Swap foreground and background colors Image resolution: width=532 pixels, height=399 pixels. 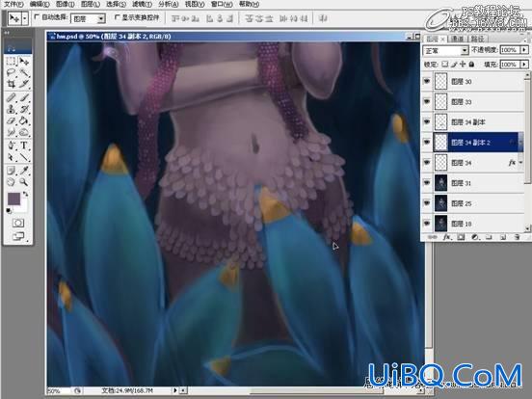[25, 194]
